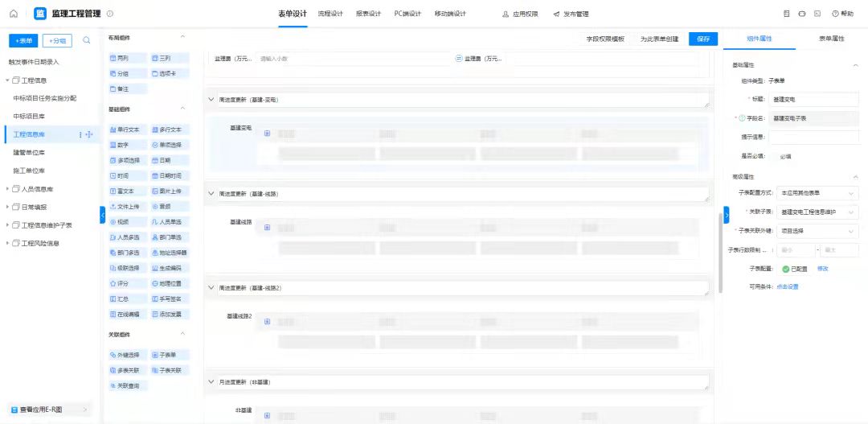868x424 pixels.
Task: Add a 备注 note component
Action: coord(127,89)
